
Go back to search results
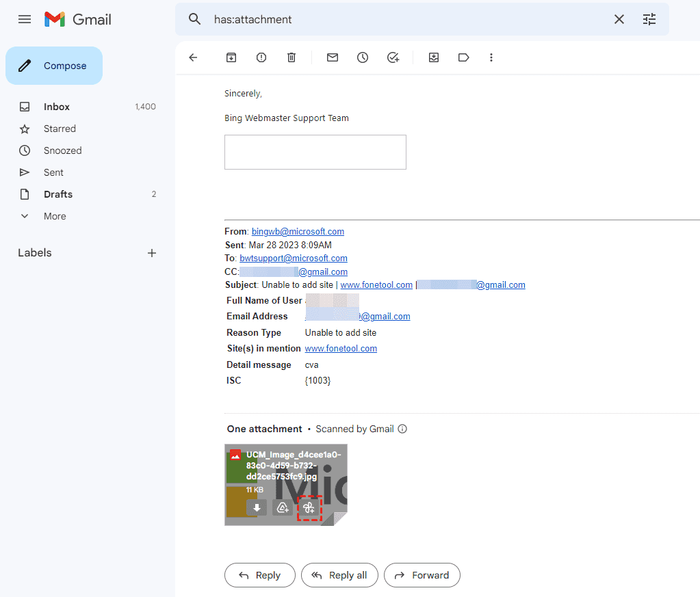(x=193, y=57)
